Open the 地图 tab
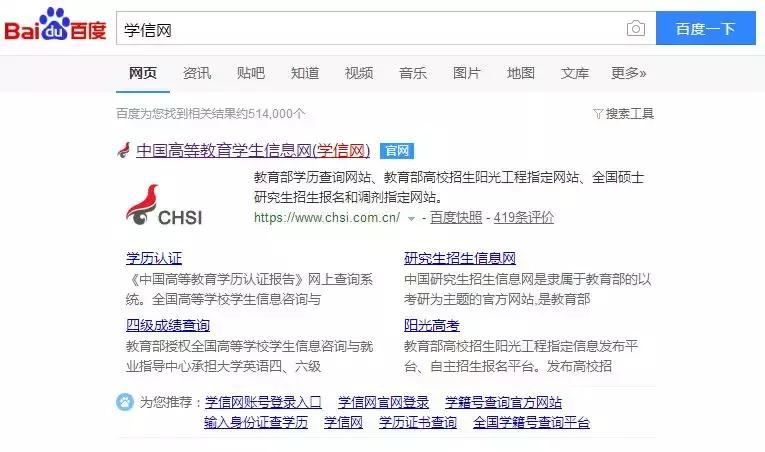 pos(521,73)
